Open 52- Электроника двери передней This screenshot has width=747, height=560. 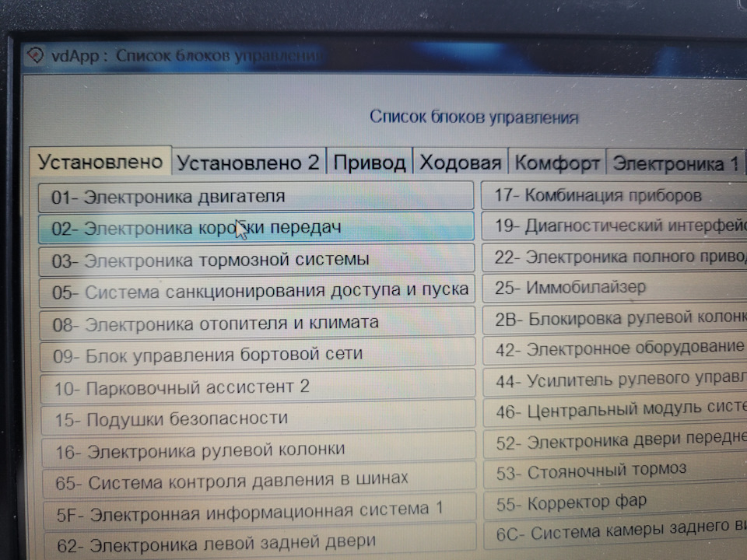(x=616, y=442)
